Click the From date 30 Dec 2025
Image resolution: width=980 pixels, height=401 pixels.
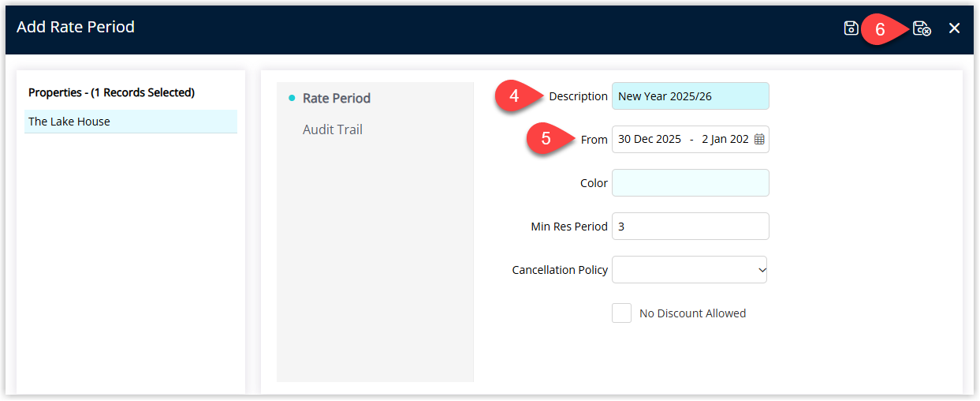[650, 140]
